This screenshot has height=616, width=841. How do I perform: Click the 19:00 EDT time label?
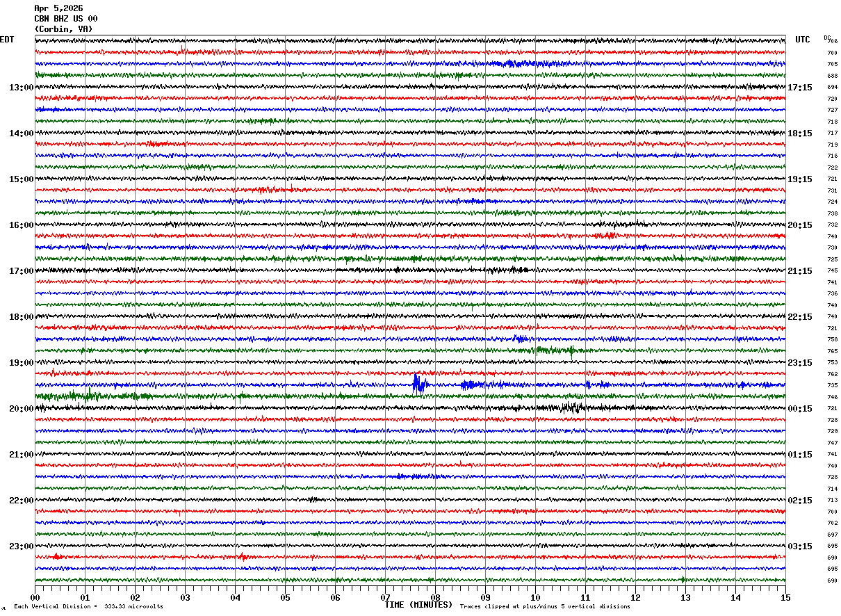click(21, 363)
